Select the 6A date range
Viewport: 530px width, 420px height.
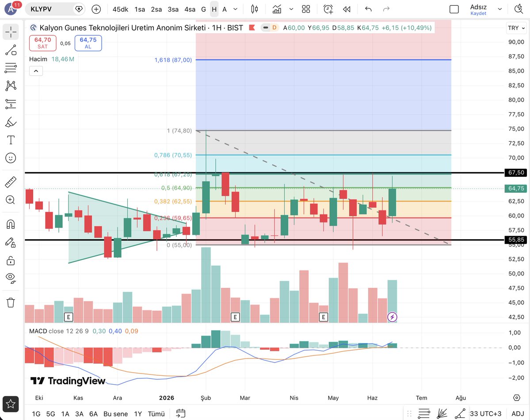[x=94, y=414]
